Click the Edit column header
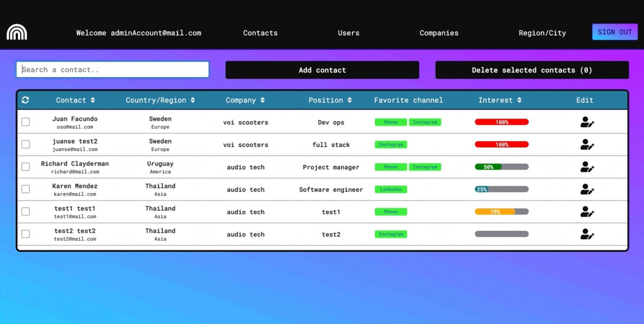 585,100
